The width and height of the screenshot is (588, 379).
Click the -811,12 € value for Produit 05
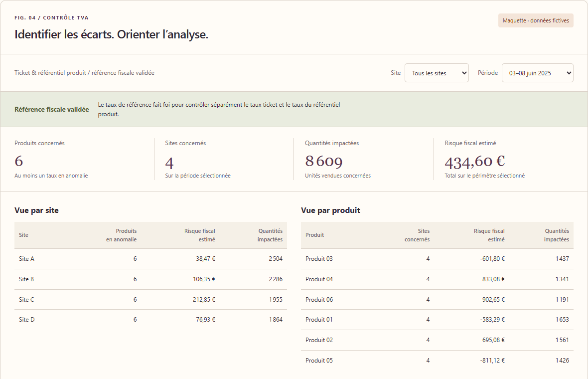tap(492, 360)
